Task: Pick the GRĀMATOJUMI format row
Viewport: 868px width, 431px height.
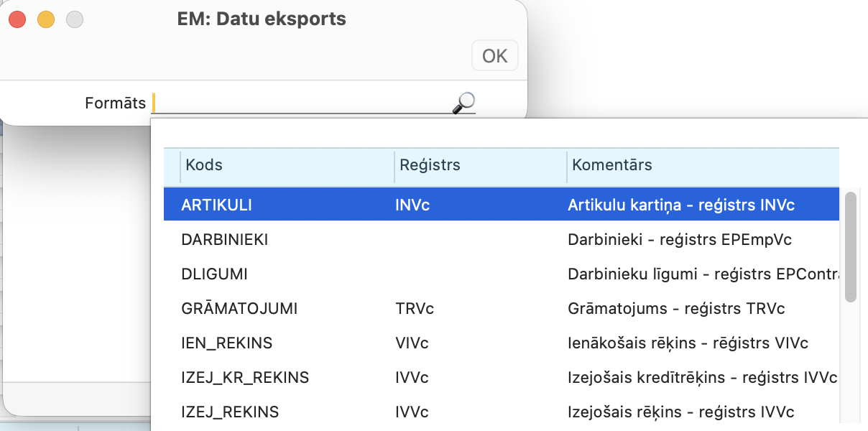Action: pos(239,308)
